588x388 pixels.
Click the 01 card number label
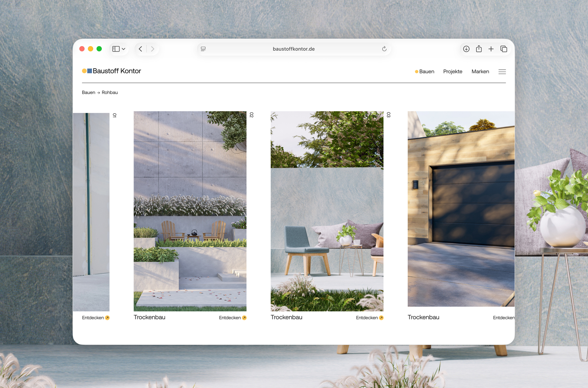tap(115, 115)
